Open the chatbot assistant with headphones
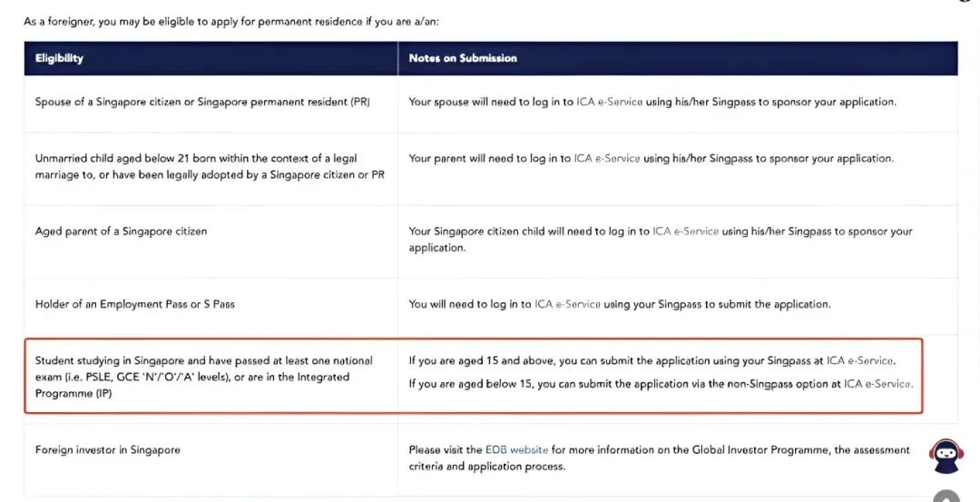The width and height of the screenshot is (980, 502). click(947, 456)
